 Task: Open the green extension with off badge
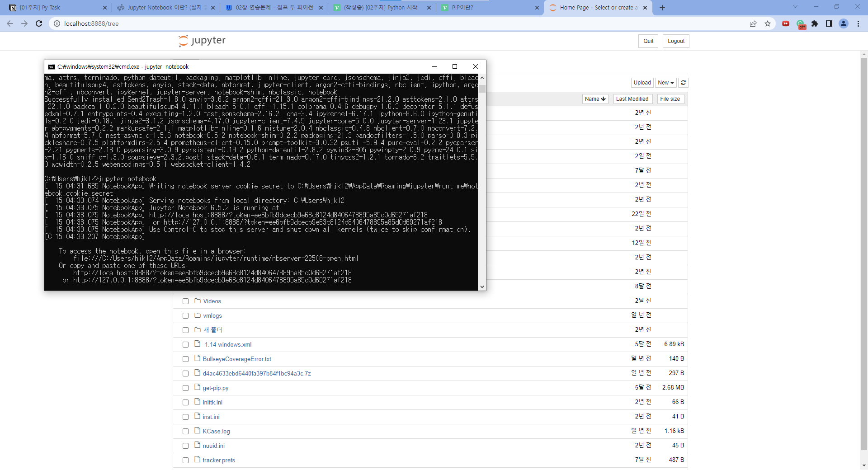801,24
